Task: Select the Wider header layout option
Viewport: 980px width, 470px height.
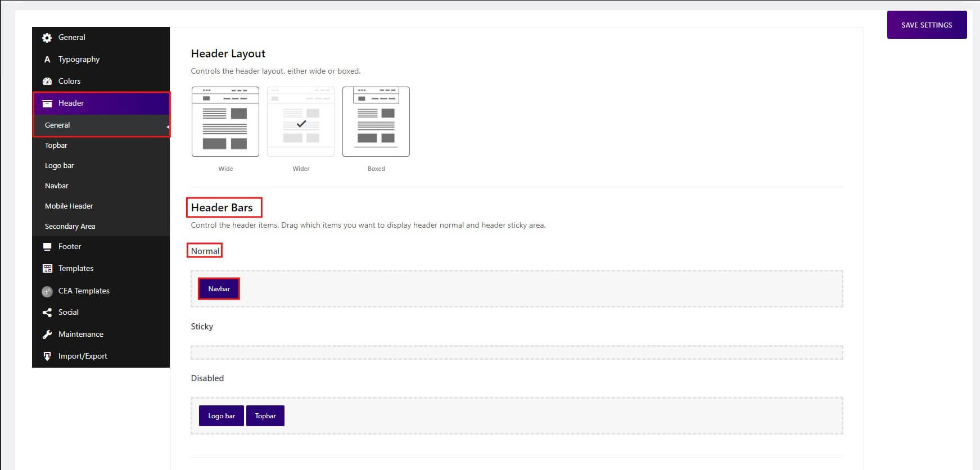Action: [x=301, y=121]
